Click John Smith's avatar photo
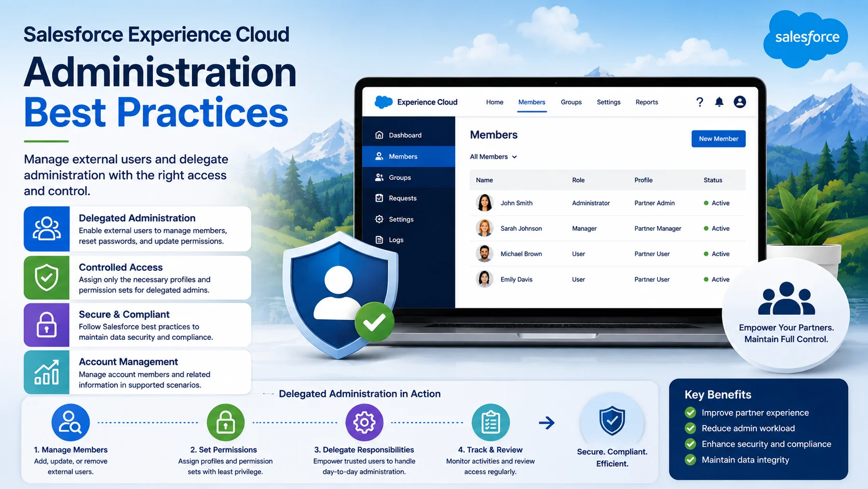This screenshot has width=868, height=489. pos(484,203)
